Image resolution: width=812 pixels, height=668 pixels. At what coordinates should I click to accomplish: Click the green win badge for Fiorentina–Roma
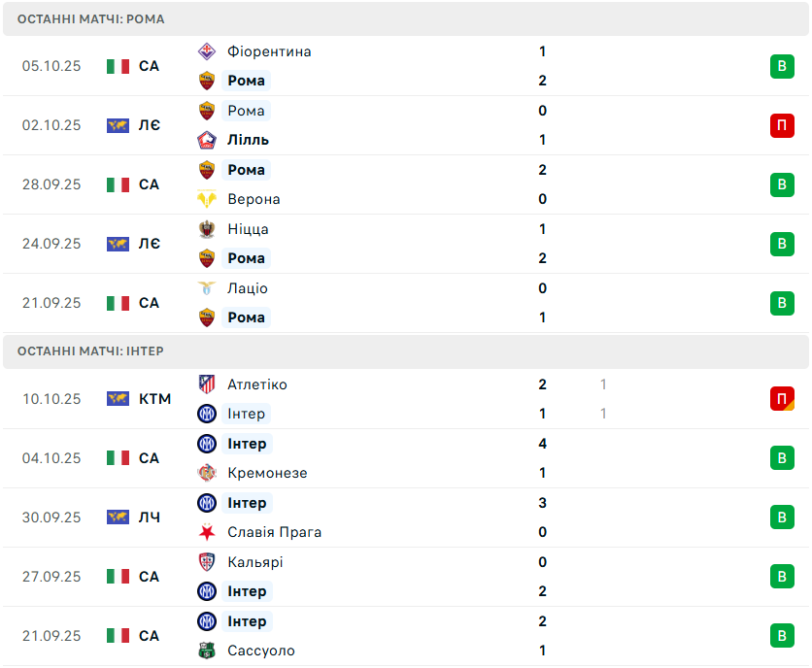point(782,66)
